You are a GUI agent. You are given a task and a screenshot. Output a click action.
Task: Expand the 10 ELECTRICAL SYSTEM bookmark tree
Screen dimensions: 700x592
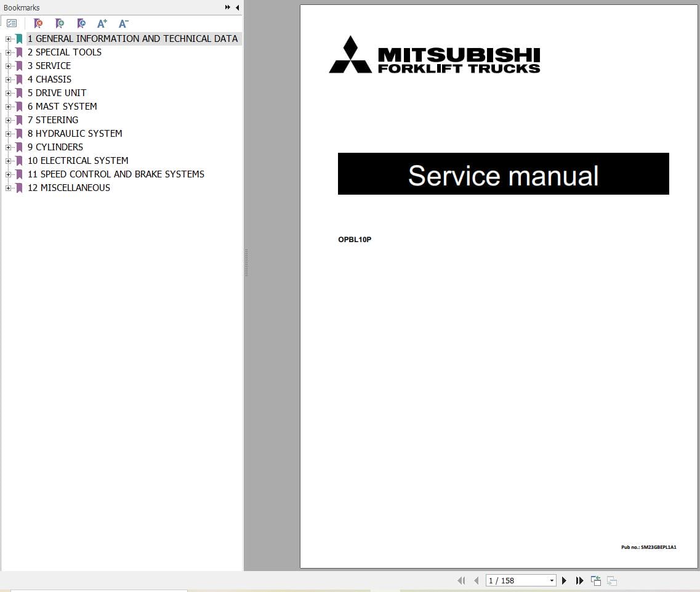[7, 160]
